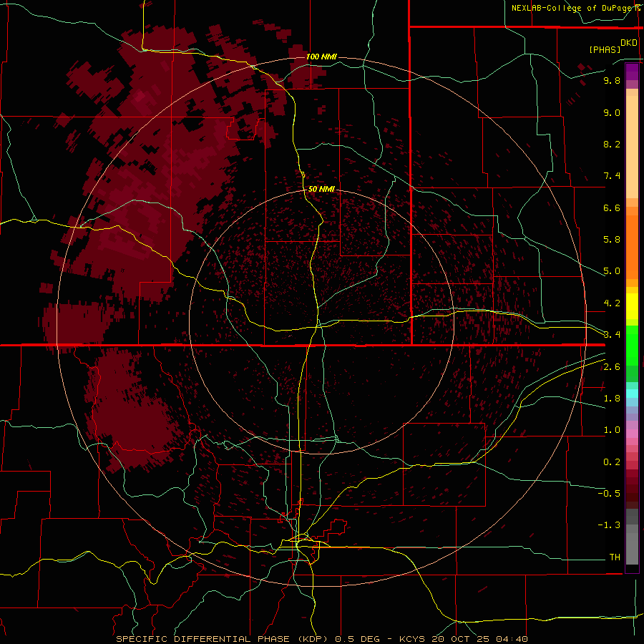Click the 6.6 scale label
644x644 pixels.
[x=612, y=208]
